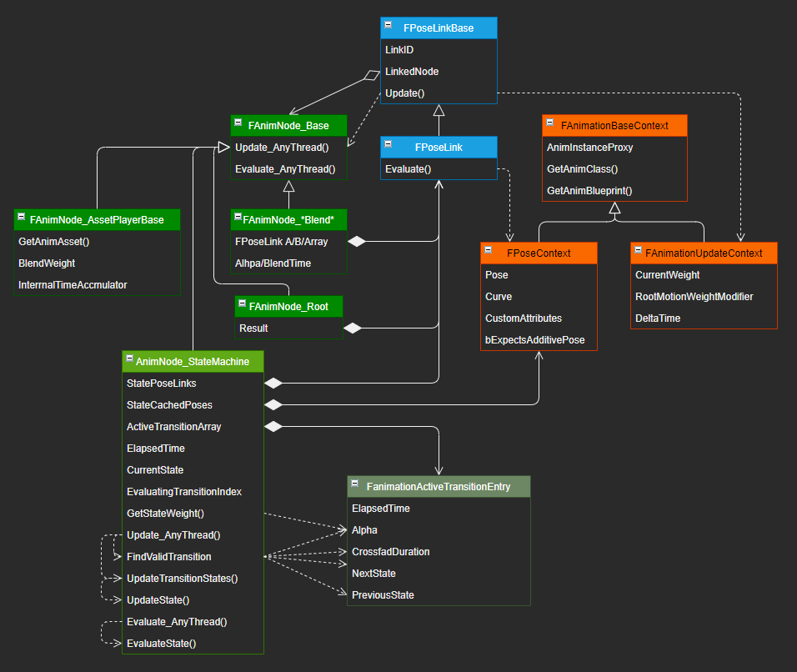Click collapse icon on FAnimationUpdateContext
The width and height of the screenshot is (797, 672).
(639, 252)
